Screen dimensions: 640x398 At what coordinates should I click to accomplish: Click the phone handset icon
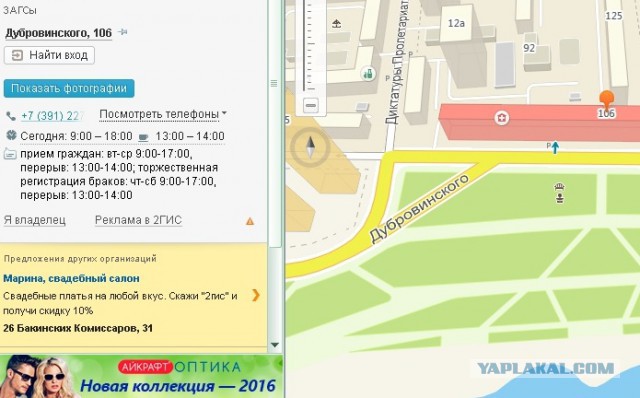pyautogui.click(x=11, y=116)
